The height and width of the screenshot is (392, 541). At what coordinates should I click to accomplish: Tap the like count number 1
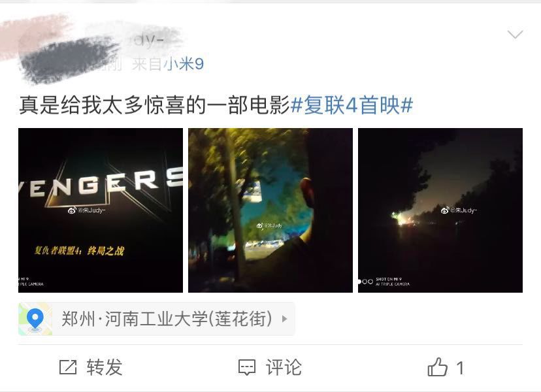click(460, 368)
